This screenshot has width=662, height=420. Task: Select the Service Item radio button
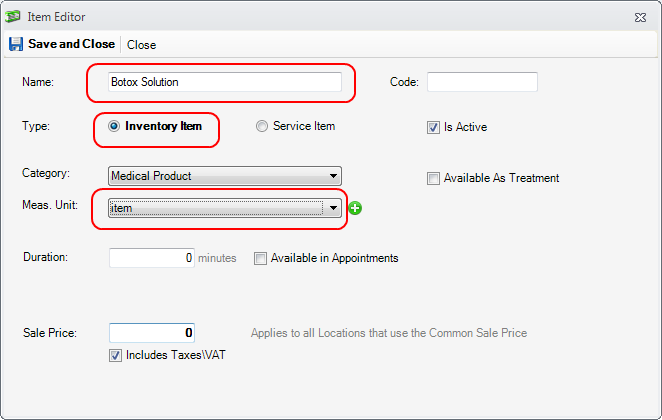(x=262, y=127)
